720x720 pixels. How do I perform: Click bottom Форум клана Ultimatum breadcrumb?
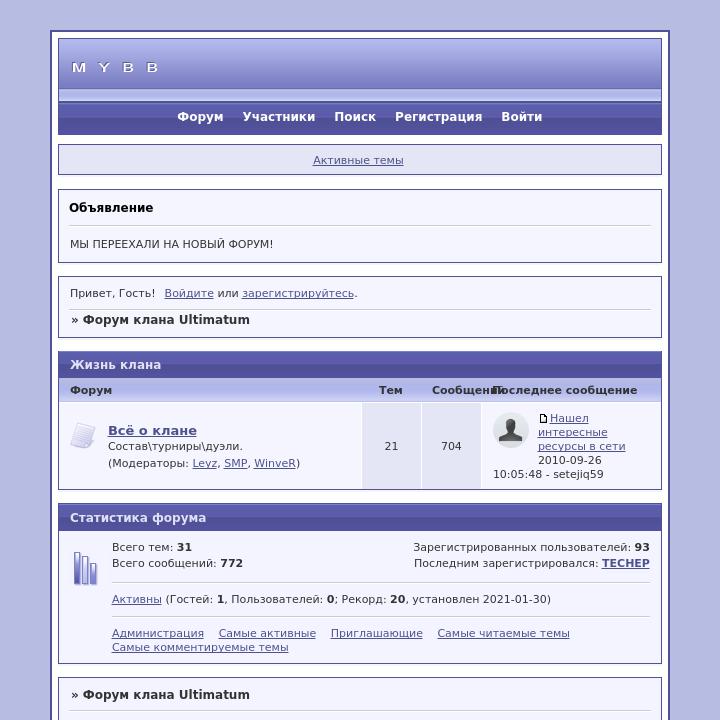point(166,695)
